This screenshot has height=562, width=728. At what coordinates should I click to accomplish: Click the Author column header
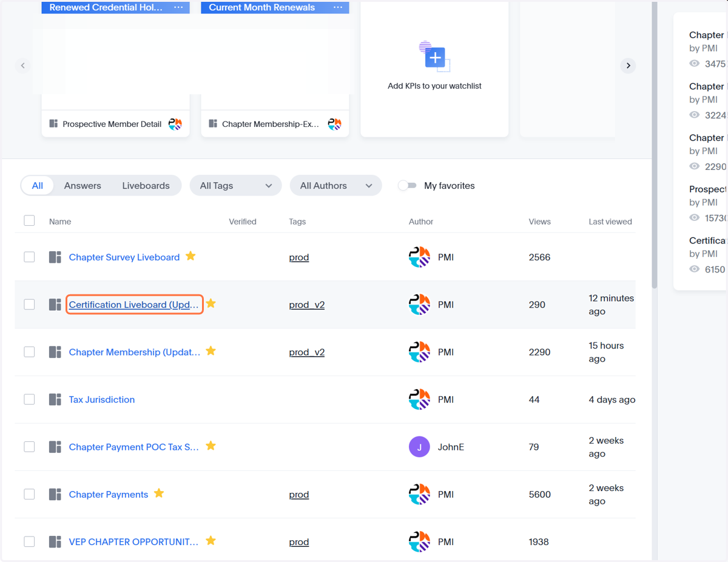421,222
